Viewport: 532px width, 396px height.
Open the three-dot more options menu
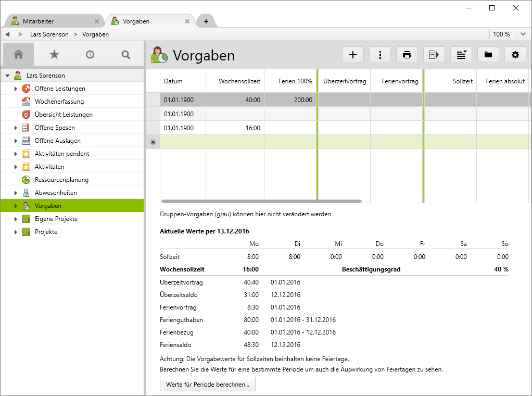(380, 55)
